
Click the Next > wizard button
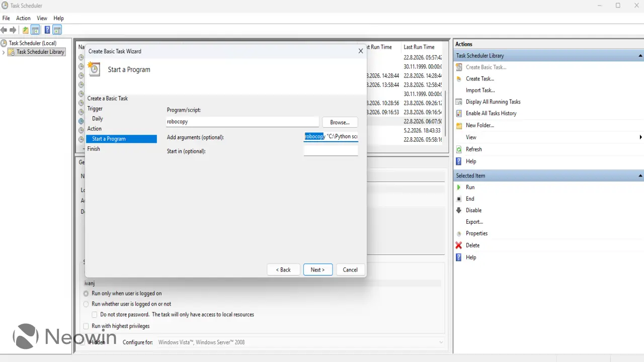(x=317, y=269)
